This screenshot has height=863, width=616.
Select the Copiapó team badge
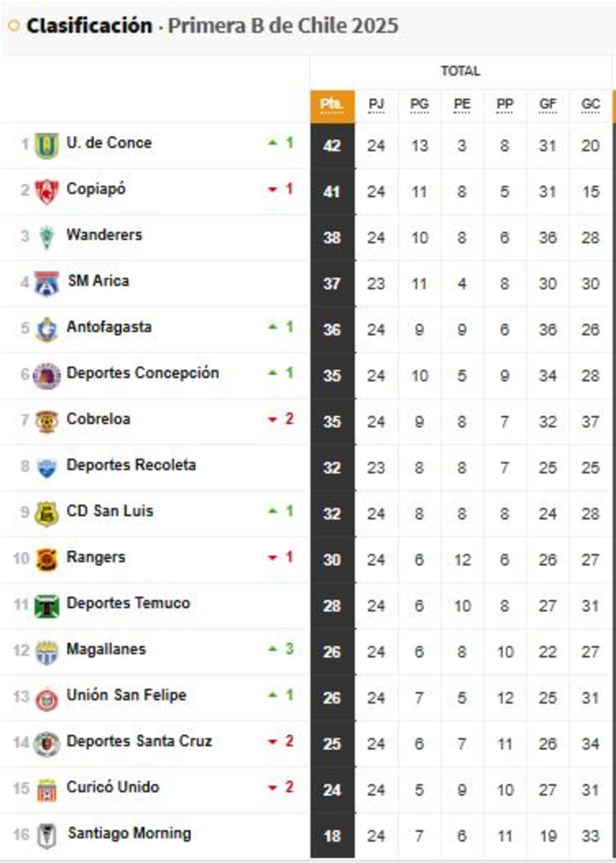[x=47, y=189]
